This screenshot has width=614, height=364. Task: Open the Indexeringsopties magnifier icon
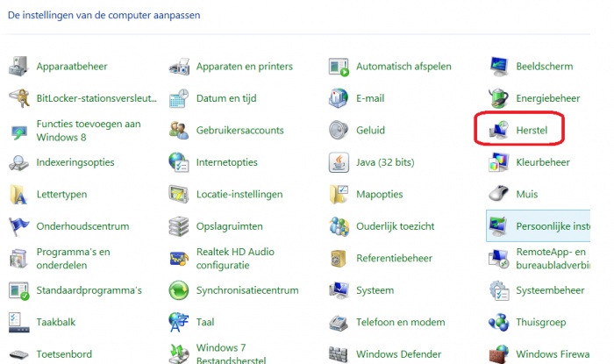(x=18, y=162)
